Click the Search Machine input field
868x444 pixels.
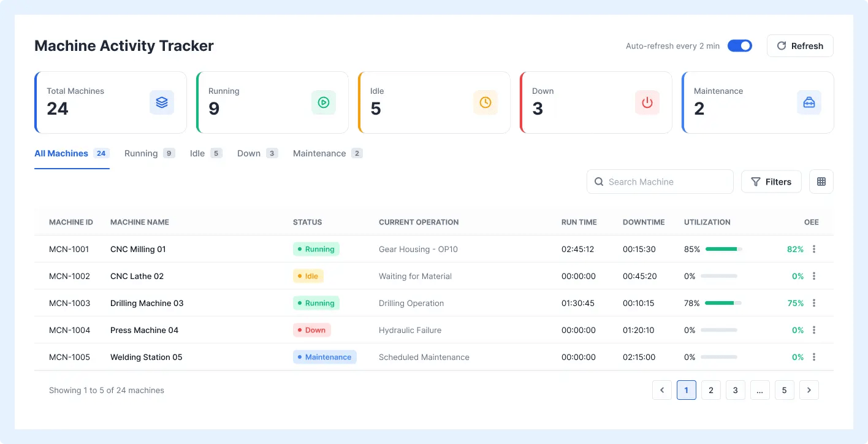pyautogui.click(x=660, y=182)
